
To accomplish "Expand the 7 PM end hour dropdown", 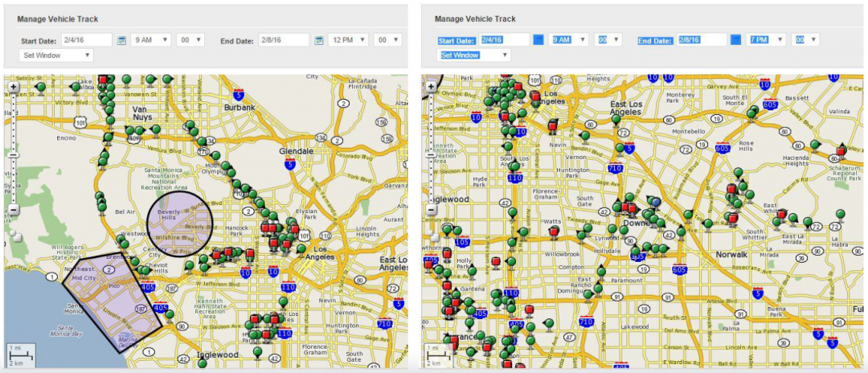I will (767, 39).
